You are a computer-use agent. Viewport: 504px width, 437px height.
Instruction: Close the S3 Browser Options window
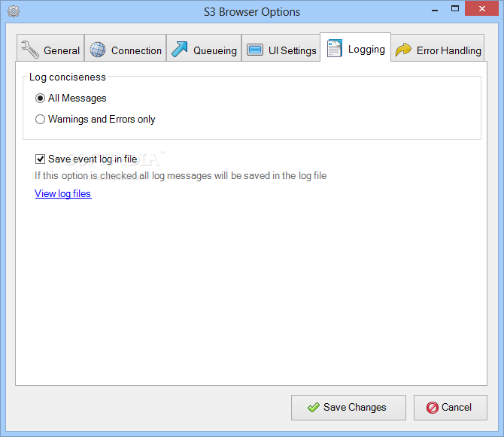pyautogui.click(x=481, y=9)
